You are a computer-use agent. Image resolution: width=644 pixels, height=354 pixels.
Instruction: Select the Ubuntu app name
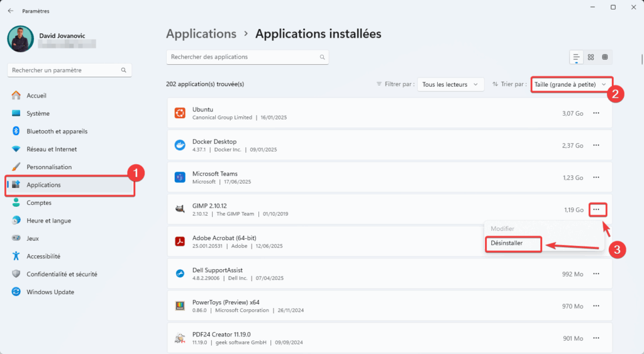(203, 109)
